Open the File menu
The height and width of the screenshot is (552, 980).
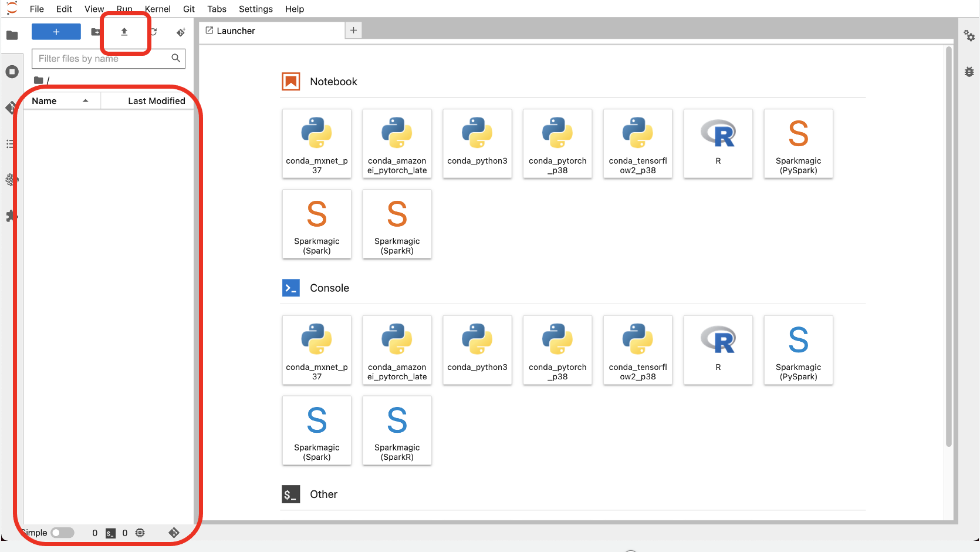(37, 9)
